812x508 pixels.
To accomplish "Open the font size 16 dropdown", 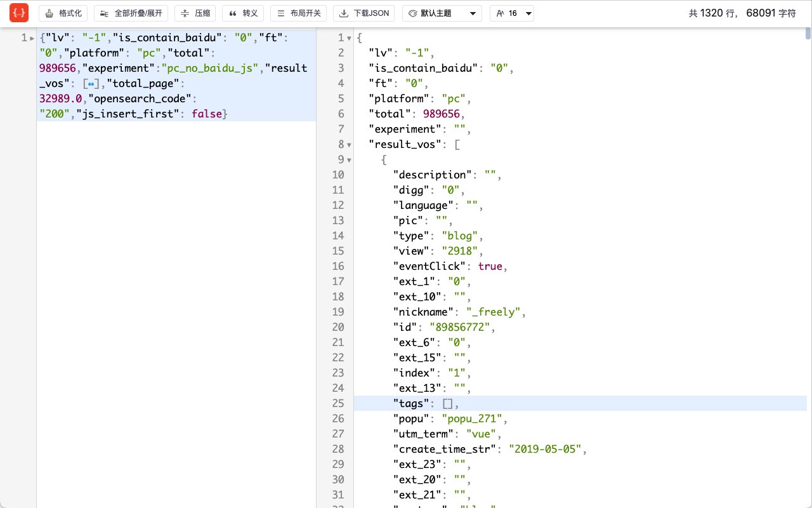I will point(511,13).
